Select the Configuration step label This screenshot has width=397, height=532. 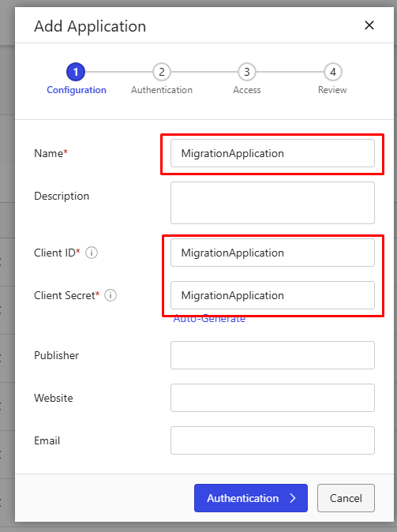[77, 90]
